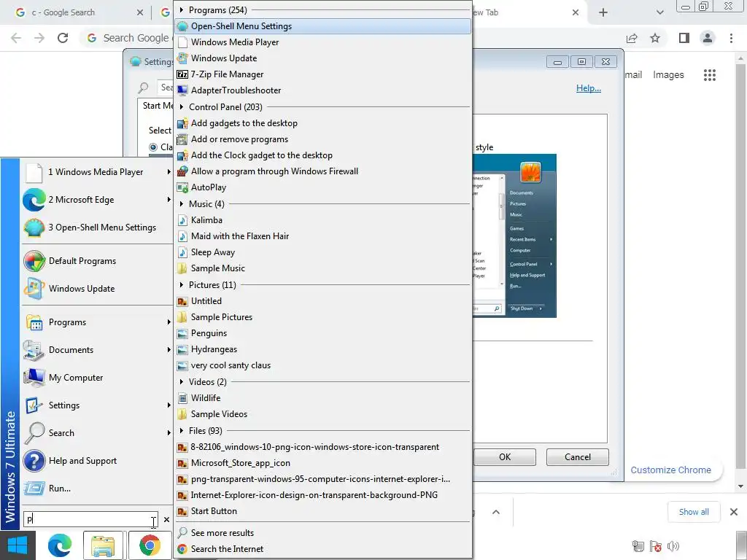
Task: Open Open-Shell Menu Settings search result
Action: (322, 26)
